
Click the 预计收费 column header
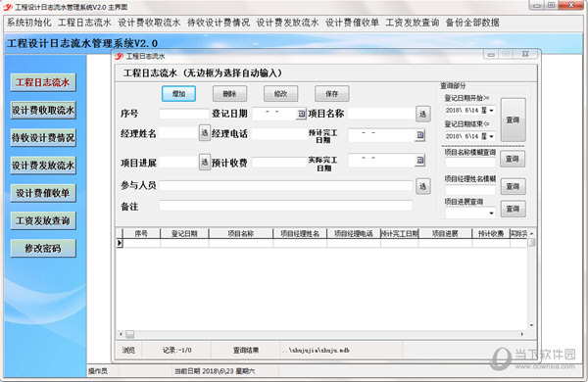(x=491, y=233)
